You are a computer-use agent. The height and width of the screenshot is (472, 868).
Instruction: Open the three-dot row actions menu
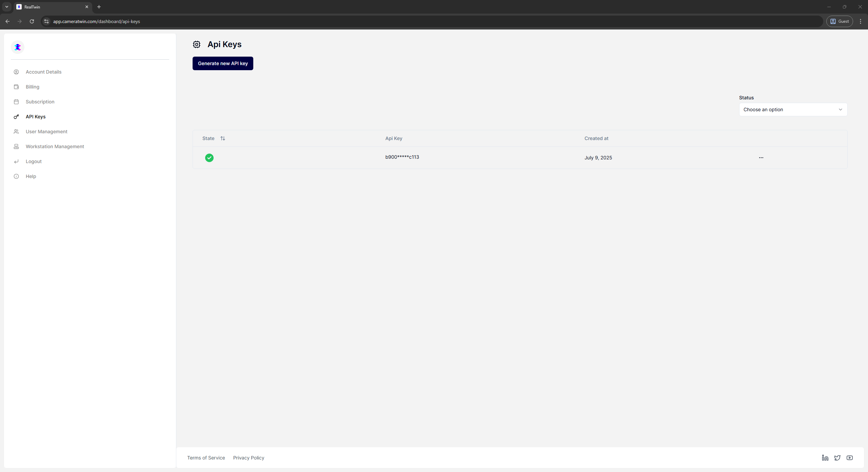(761, 158)
